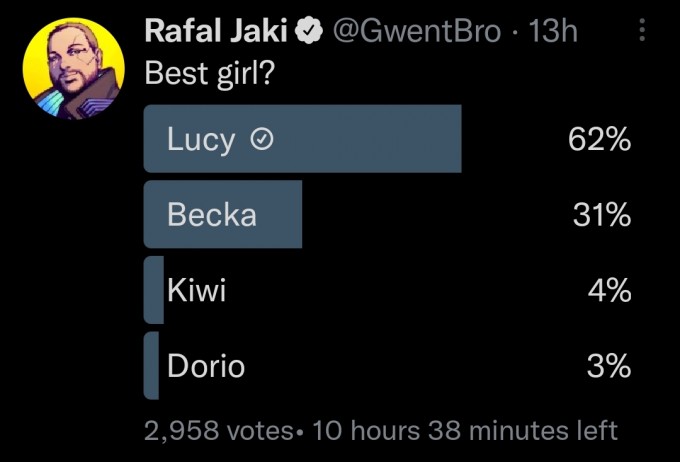The image size is (680, 462).
Task: Open Rafal Jaki's profile avatar
Action: tap(74, 68)
